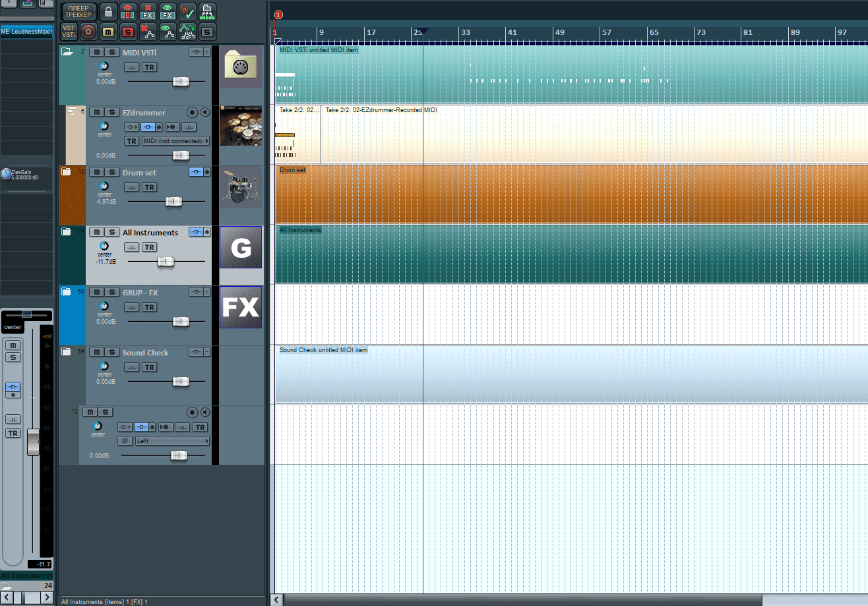Select the Drum set orange item on timeline

[x=571, y=195]
